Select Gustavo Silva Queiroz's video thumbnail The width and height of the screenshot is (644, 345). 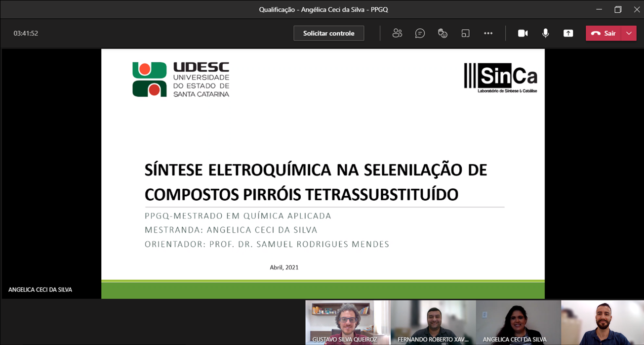[x=348, y=321]
